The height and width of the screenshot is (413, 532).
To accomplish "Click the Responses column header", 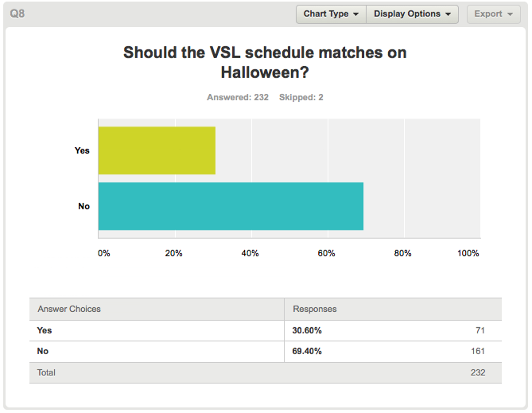I will [315, 309].
